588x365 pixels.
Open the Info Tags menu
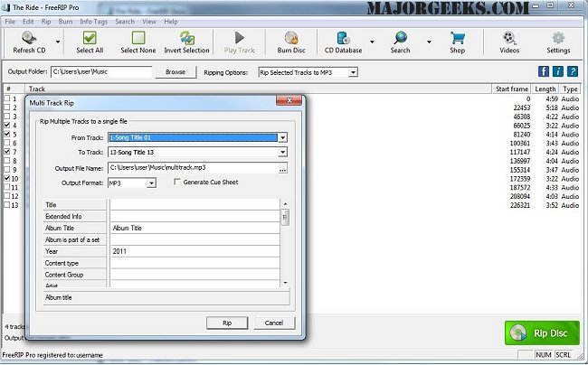[94, 22]
